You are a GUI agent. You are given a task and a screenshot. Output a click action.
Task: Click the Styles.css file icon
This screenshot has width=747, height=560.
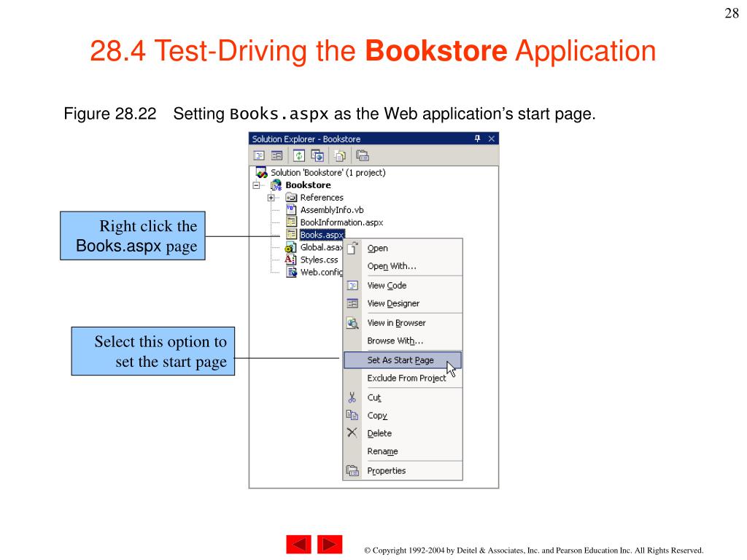tap(290, 260)
